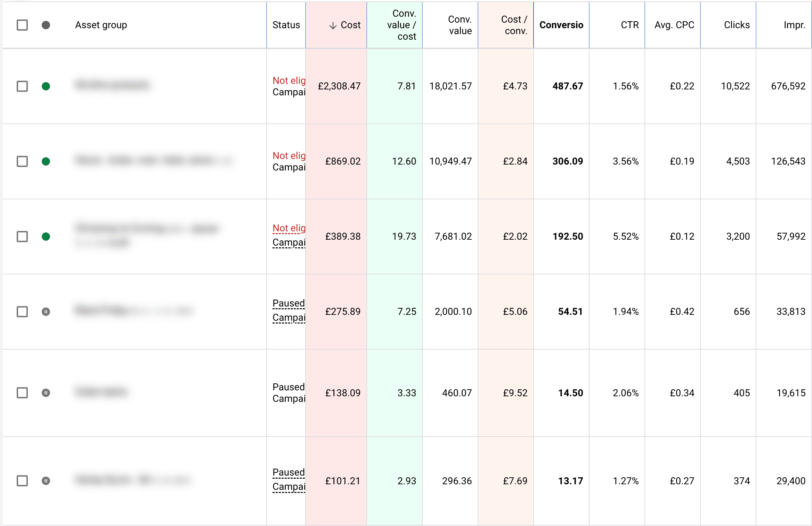The width and height of the screenshot is (812, 526).
Task: Click the green enabled status dot for £2,308.47 row
Action: [x=46, y=86]
